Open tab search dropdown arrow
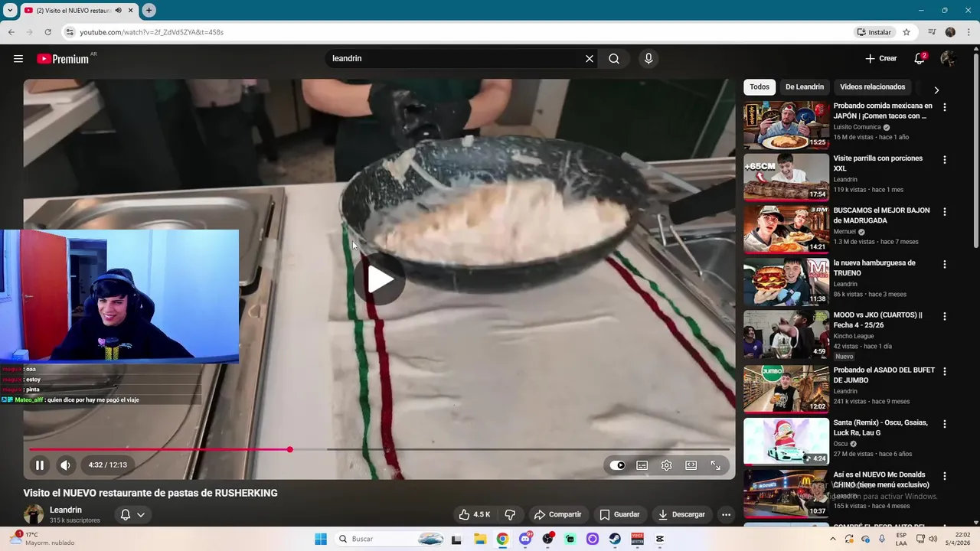 click(x=10, y=10)
